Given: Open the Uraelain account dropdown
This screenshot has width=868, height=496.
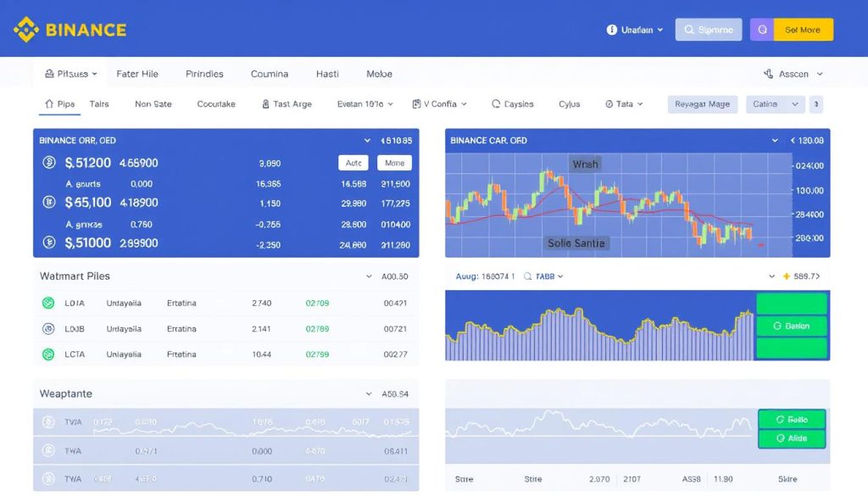Looking at the screenshot, I should [635, 30].
